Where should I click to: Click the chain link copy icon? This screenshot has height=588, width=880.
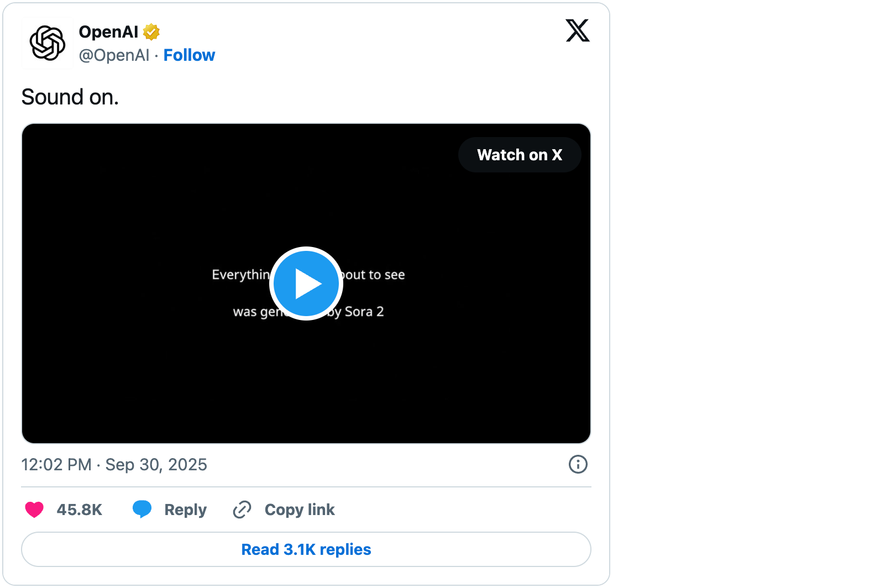242,510
